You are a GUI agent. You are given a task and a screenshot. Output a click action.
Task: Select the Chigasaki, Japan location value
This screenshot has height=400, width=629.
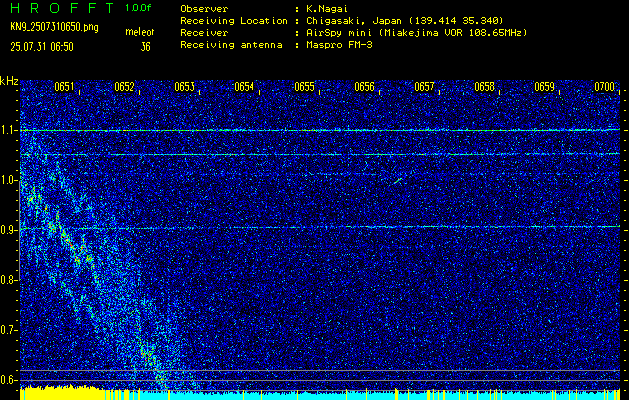click(x=404, y=21)
